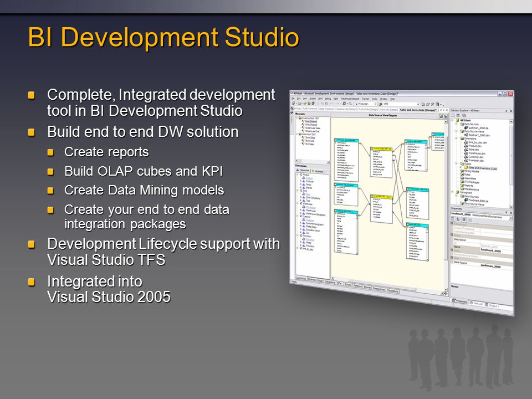Click the Save toolbar icon
Viewport: 532px width, 399px height.
coord(309,104)
